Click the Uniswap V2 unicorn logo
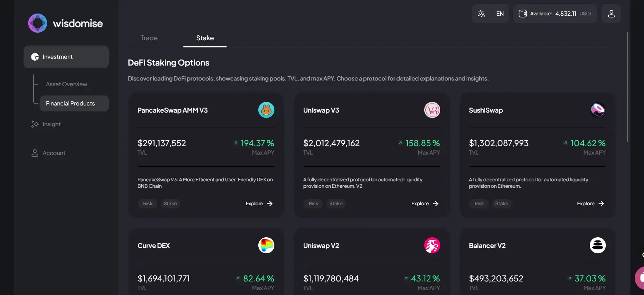 pos(432,245)
